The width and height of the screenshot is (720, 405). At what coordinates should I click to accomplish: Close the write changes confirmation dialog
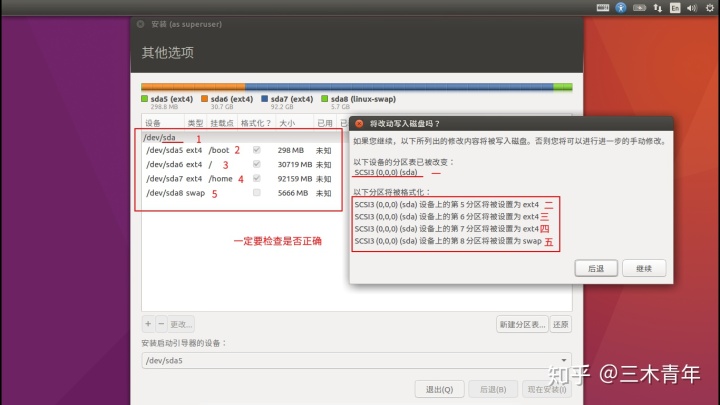click(359, 124)
